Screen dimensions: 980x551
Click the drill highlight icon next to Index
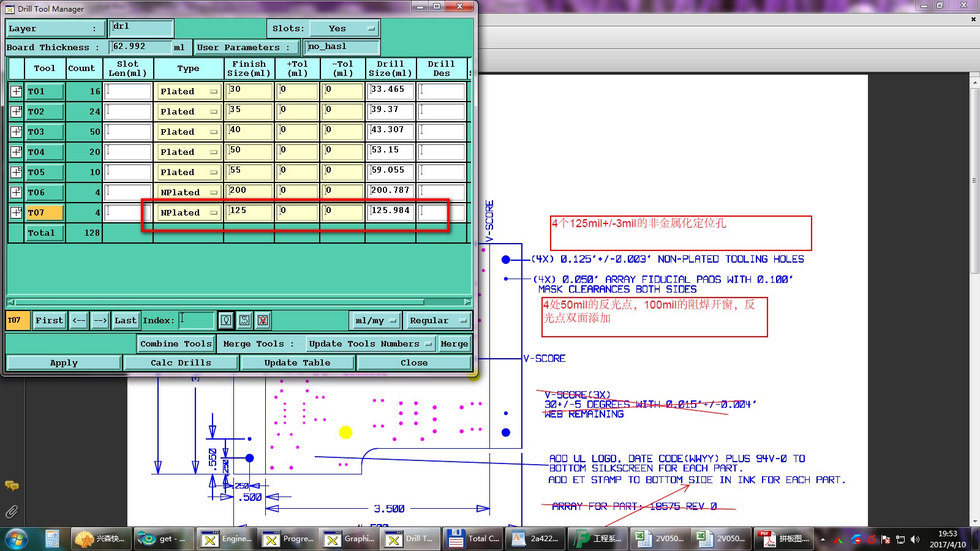226,320
